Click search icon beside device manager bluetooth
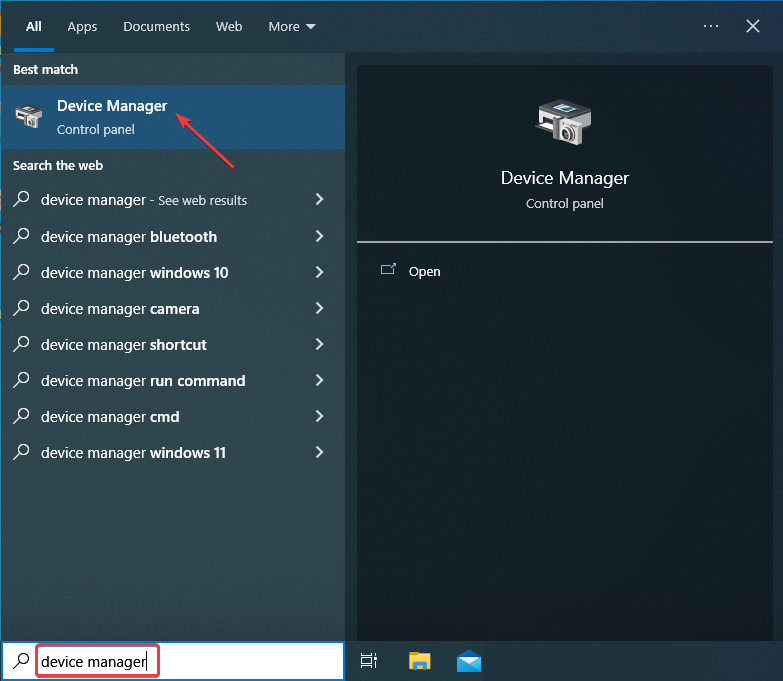This screenshot has height=681, width=783. point(21,236)
